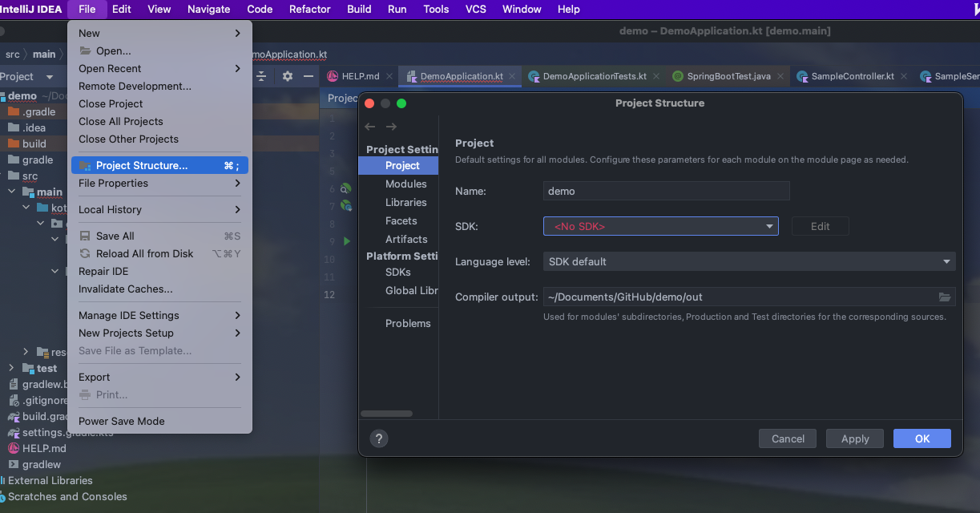Expand the Local History submenu
980x513 pixels.
click(160, 209)
